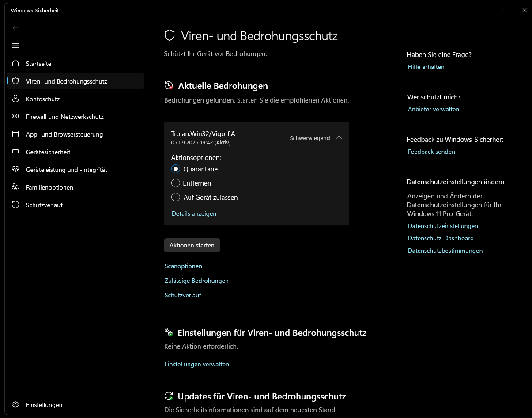Click Keine Aktion erforderlich text
Viewport: 532px width, 418px height.
click(201, 346)
